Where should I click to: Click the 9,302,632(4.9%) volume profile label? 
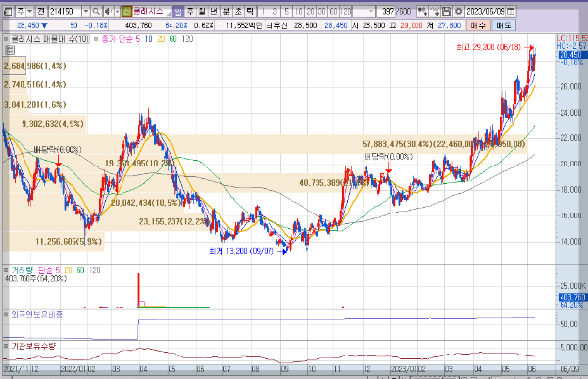(x=53, y=124)
